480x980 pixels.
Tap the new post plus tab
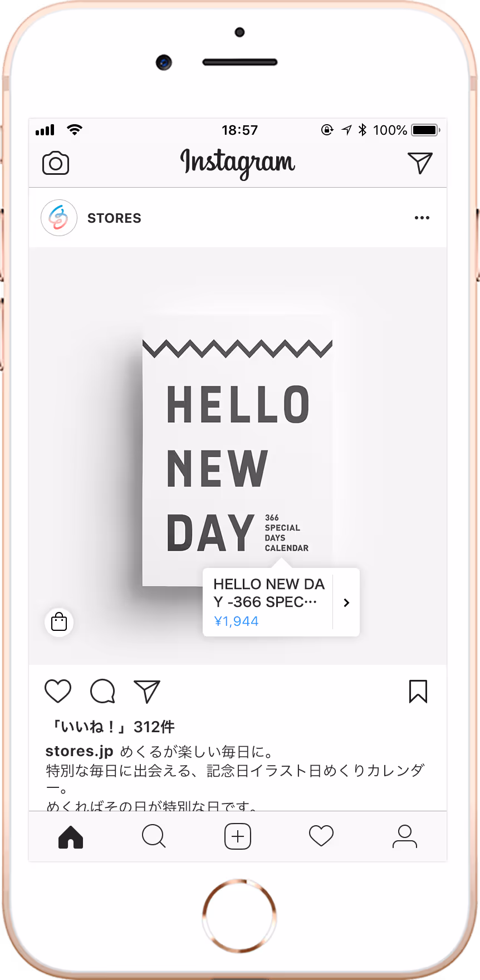pyautogui.click(x=238, y=836)
